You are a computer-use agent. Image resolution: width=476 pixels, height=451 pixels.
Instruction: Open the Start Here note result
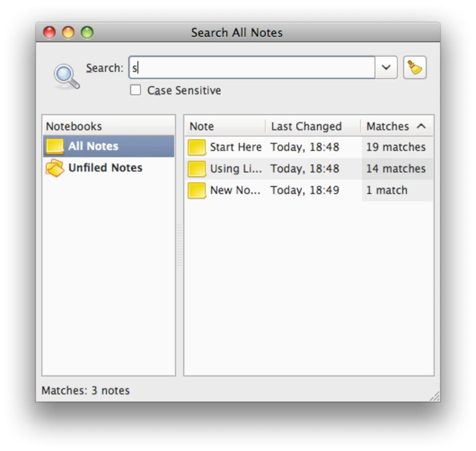[x=309, y=147]
